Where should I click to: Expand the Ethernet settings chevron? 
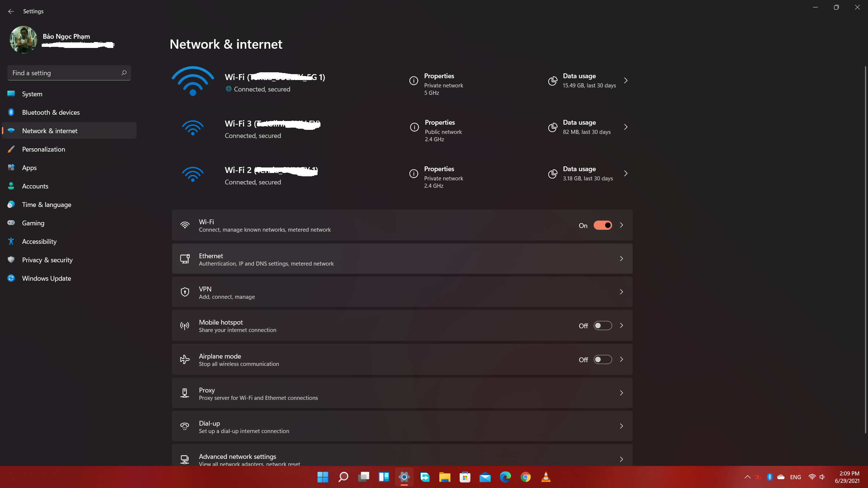point(621,259)
